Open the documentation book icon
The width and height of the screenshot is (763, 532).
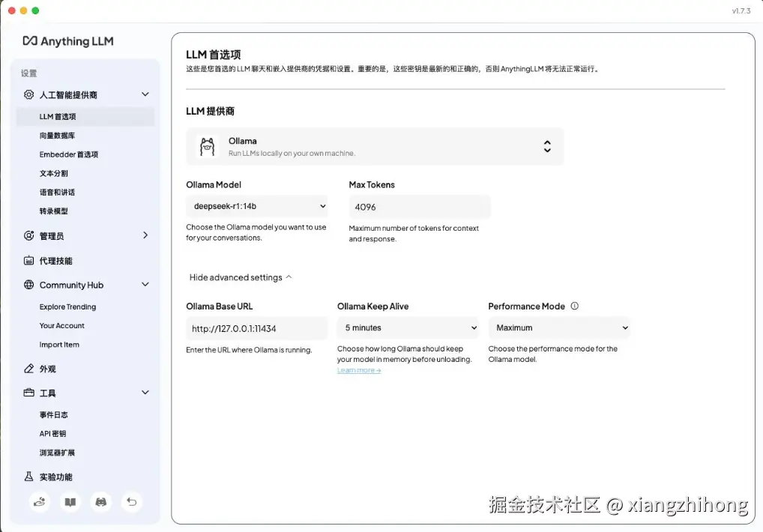point(70,502)
